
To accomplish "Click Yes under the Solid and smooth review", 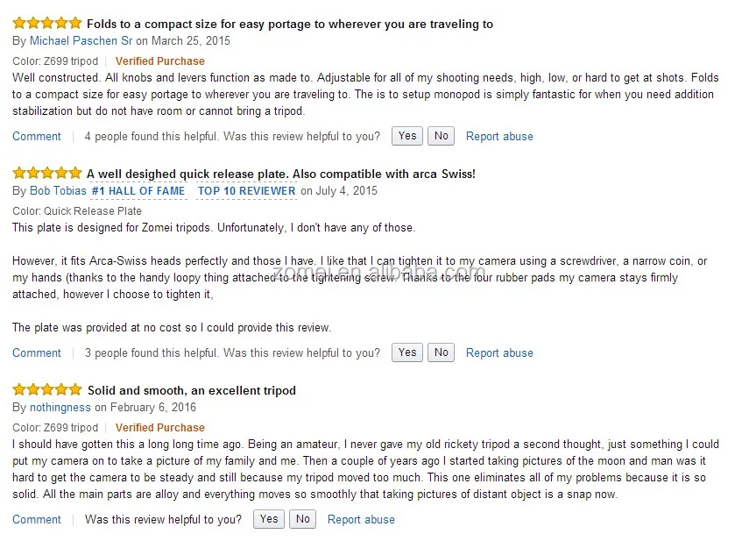I will [x=268, y=518].
